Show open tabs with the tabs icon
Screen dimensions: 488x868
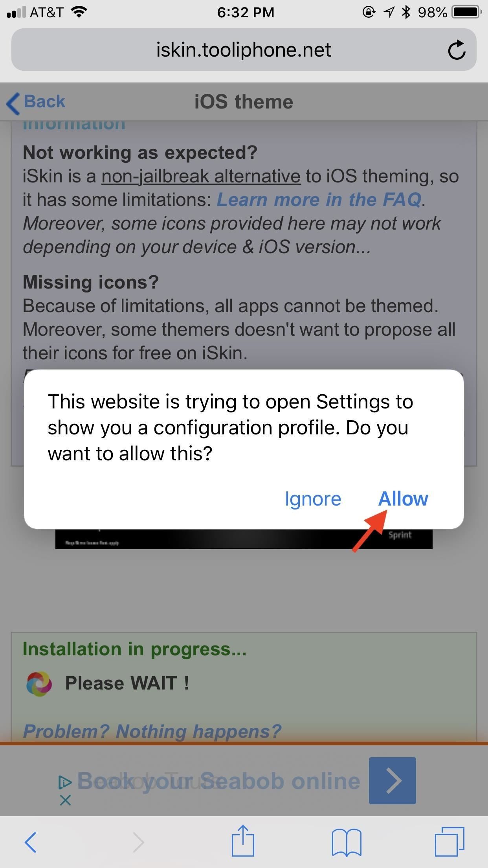[449, 841]
